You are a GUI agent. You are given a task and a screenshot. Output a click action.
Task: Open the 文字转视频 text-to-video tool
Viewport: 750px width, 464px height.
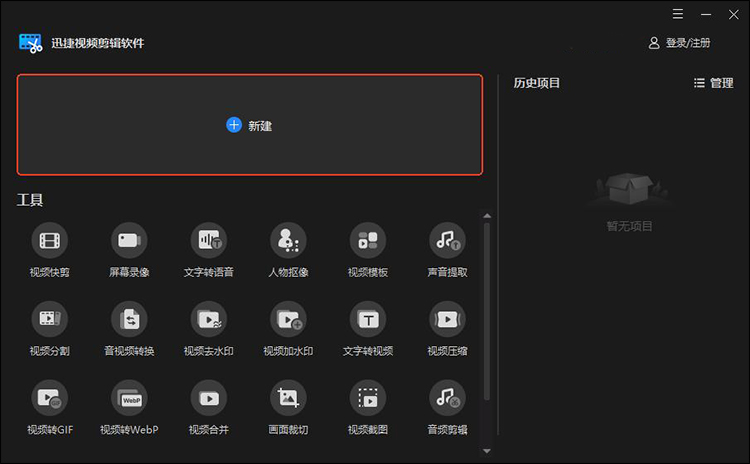pyautogui.click(x=368, y=329)
